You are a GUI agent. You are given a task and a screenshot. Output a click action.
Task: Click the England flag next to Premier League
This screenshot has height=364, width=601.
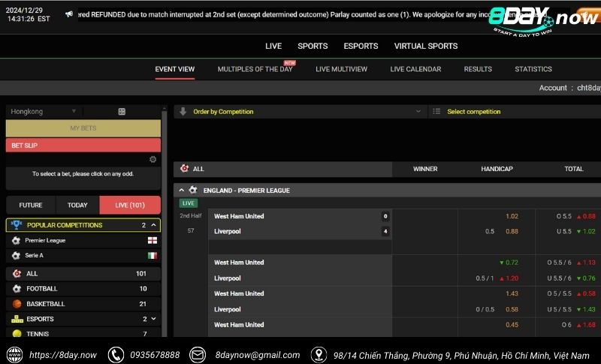click(x=153, y=241)
